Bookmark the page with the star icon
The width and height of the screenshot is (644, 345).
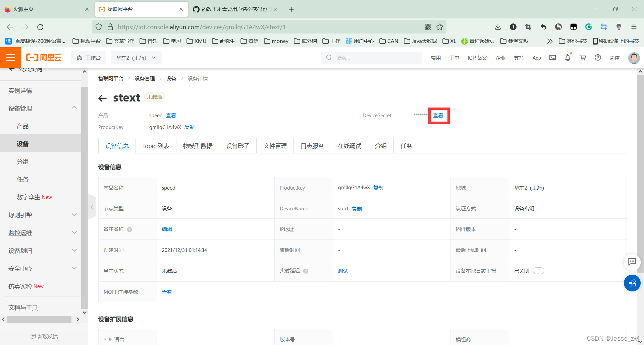[x=440, y=27]
